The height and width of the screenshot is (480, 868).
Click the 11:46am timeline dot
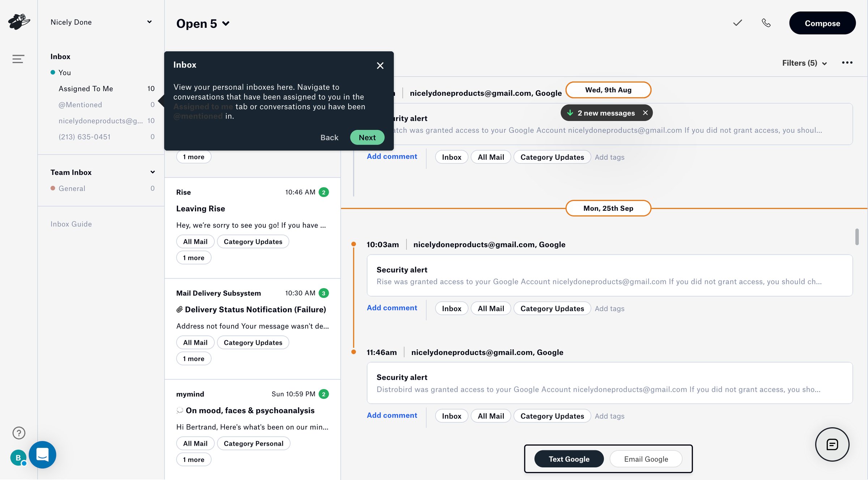pyautogui.click(x=353, y=352)
